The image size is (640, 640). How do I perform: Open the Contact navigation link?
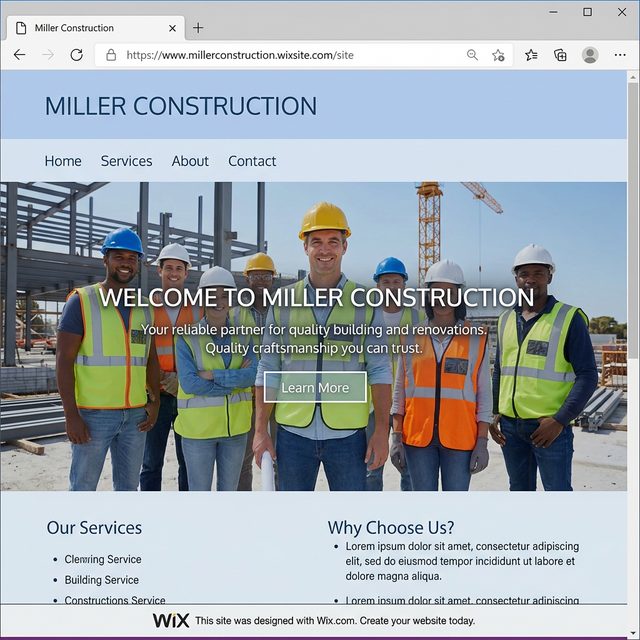point(252,161)
